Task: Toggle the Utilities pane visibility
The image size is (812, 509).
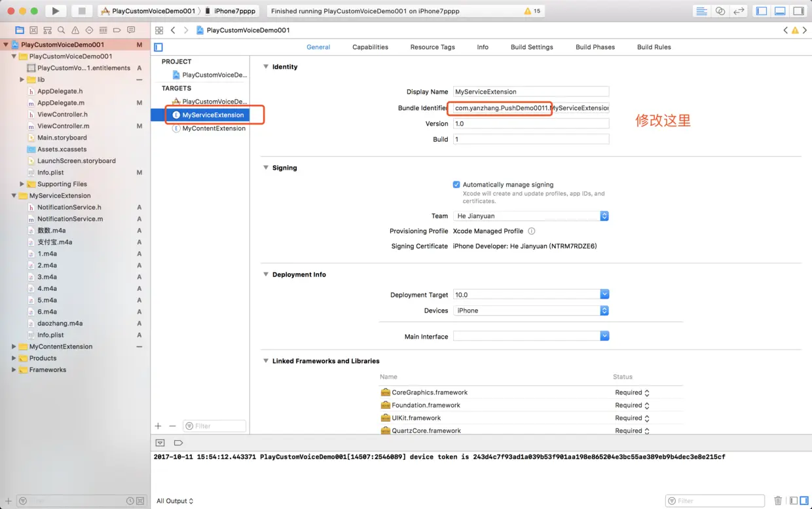Action: coord(798,11)
